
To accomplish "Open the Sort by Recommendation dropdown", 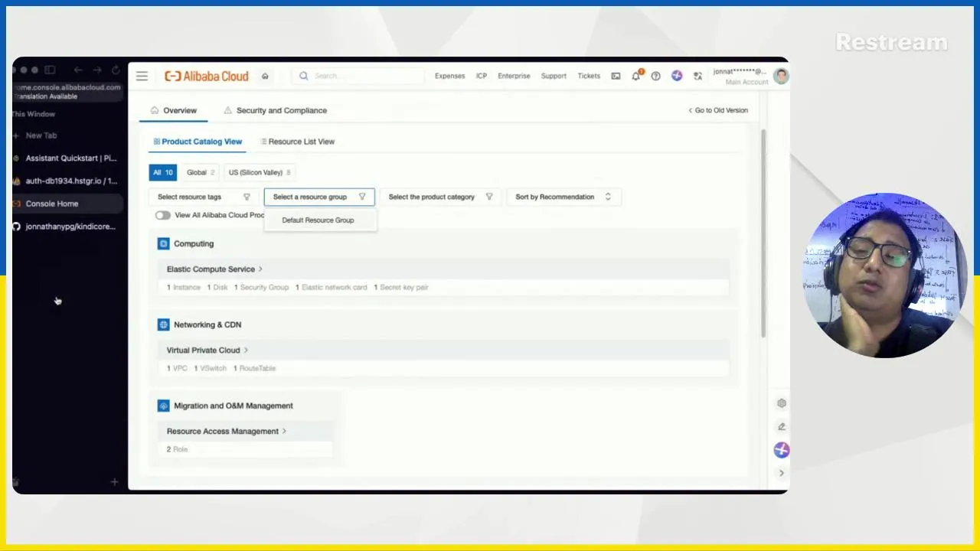I will 563,197.
